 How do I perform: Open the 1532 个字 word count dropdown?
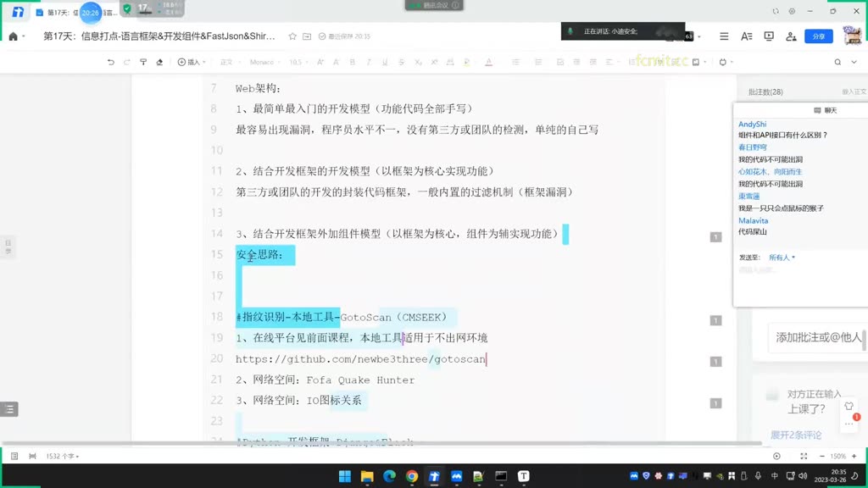[x=62, y=457]
